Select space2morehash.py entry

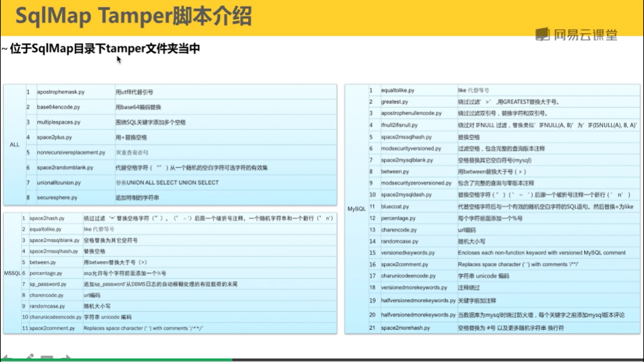(x=406, y=327)
